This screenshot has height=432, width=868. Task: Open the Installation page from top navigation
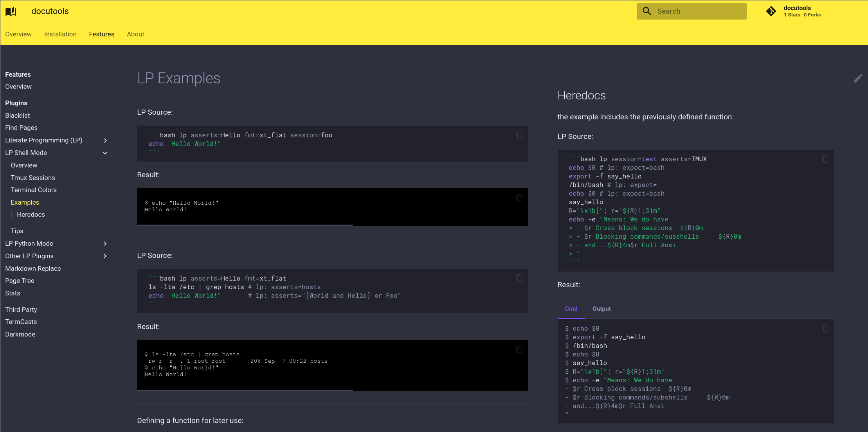tap(60, 34)
